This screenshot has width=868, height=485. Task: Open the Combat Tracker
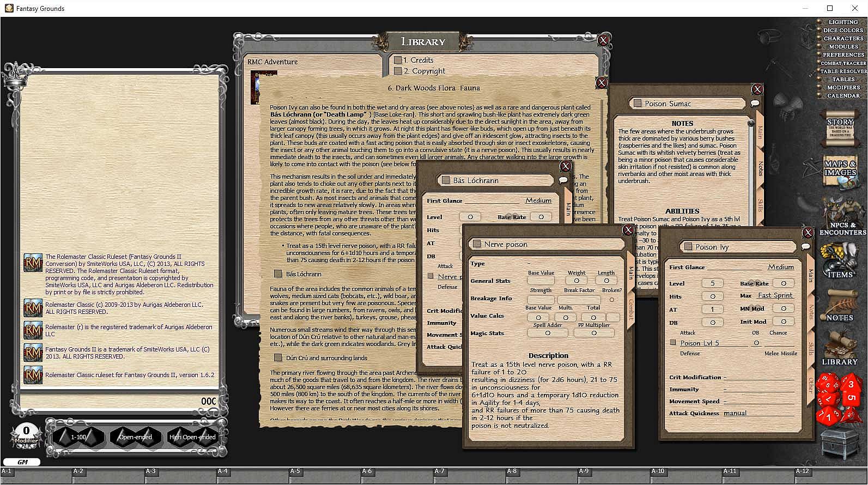pyautogui.click(x=842, y=63)
